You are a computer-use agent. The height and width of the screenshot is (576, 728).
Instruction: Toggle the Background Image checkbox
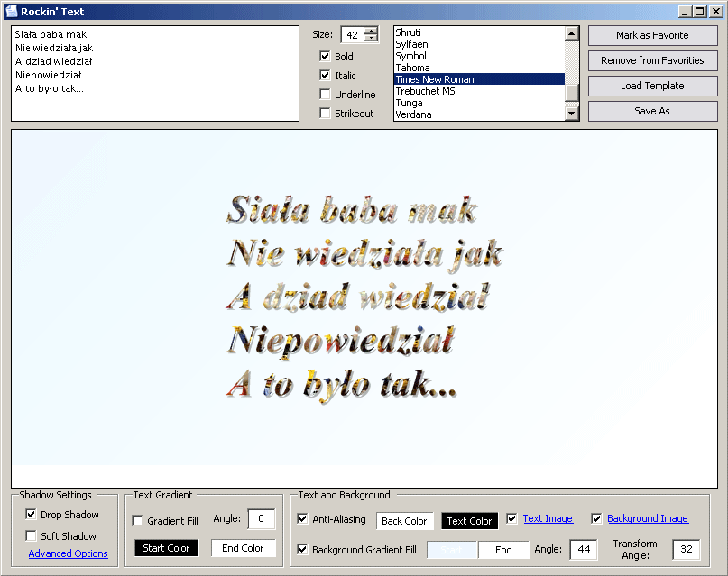pos(595,518)
